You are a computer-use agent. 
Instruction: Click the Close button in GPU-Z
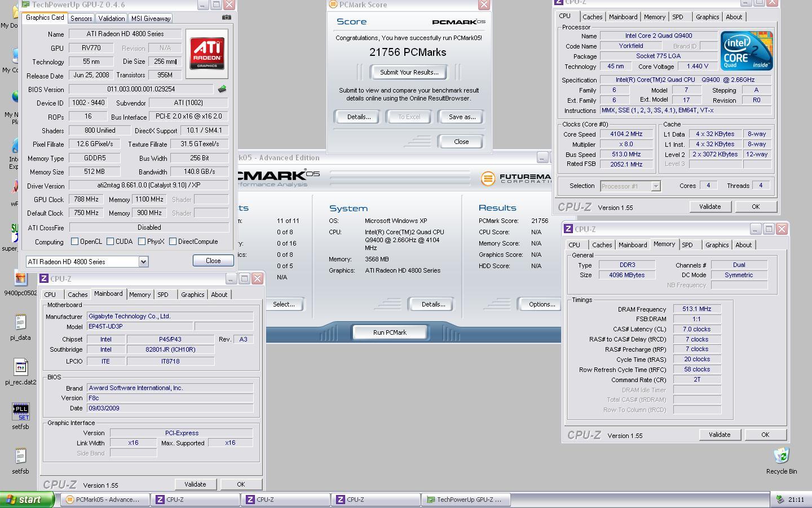[x=213, y=260]
